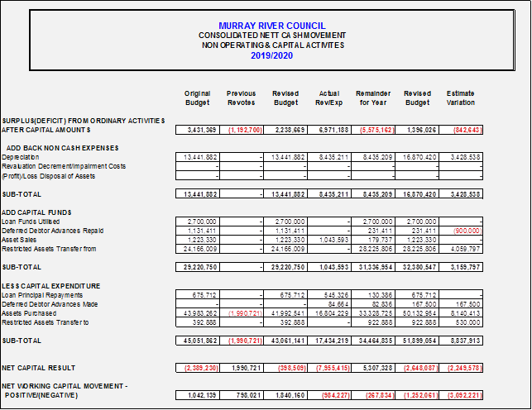Image resolution: width=532 pixels, height=410 pixels.
Task: Select the red (5,575,162) remainder cell
Action: pos(373,130)
